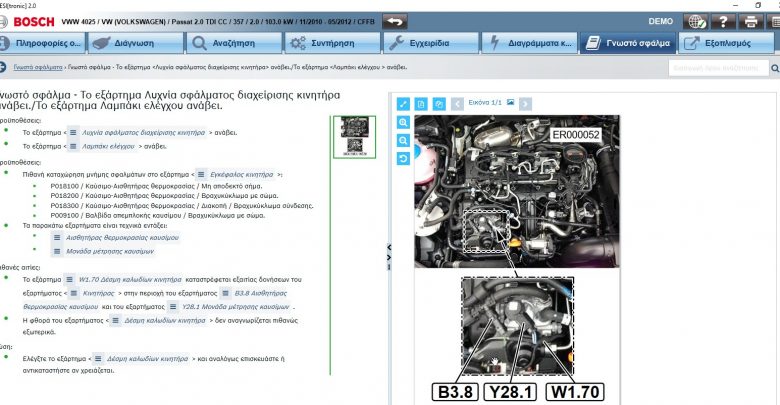Viewport: 780px width, 405px height.
Task: Go to the next image arrow
Action: [x=526, y=103]
